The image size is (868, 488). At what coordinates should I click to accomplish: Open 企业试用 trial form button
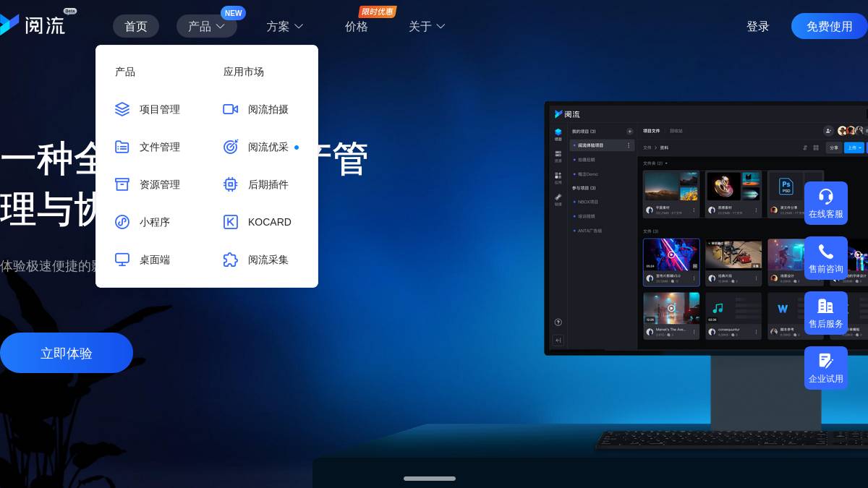click(x=826, y=368)
